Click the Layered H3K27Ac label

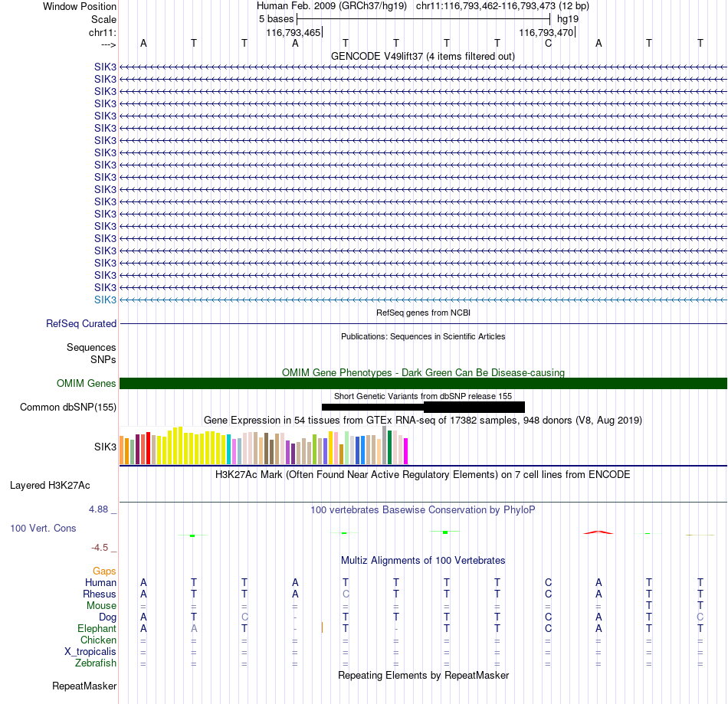(x=50, y=486)
